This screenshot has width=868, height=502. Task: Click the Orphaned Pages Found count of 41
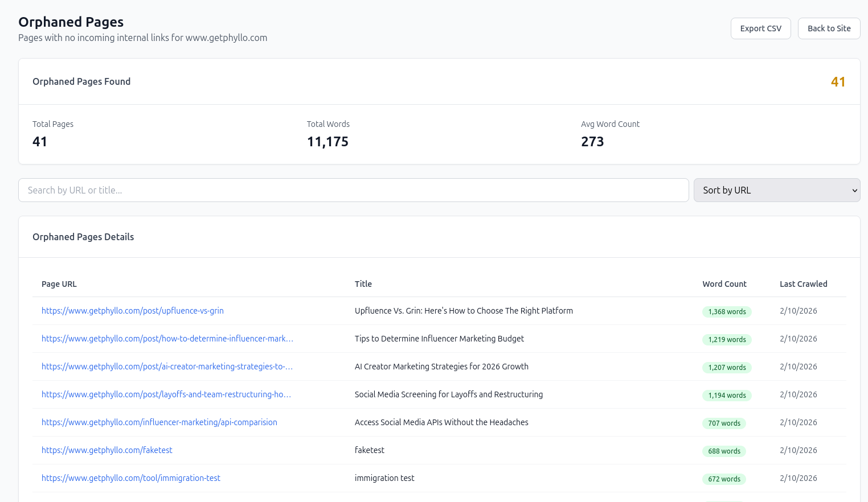pos(838,81)
